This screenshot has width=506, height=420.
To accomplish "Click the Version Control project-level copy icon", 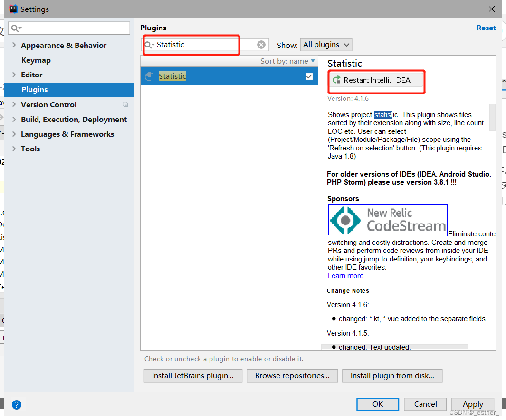I will 125,104.
